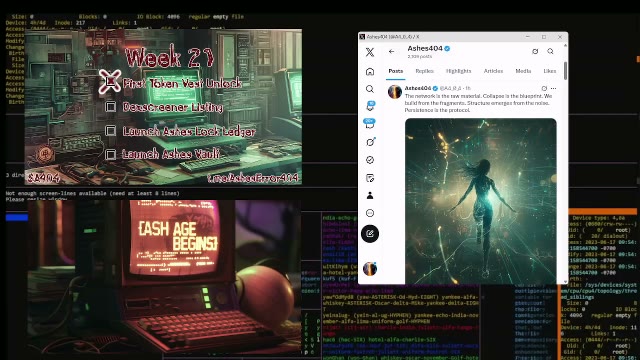Toggle the First Token Vest Unlock checkbox
640x360 pixels.
110,81
